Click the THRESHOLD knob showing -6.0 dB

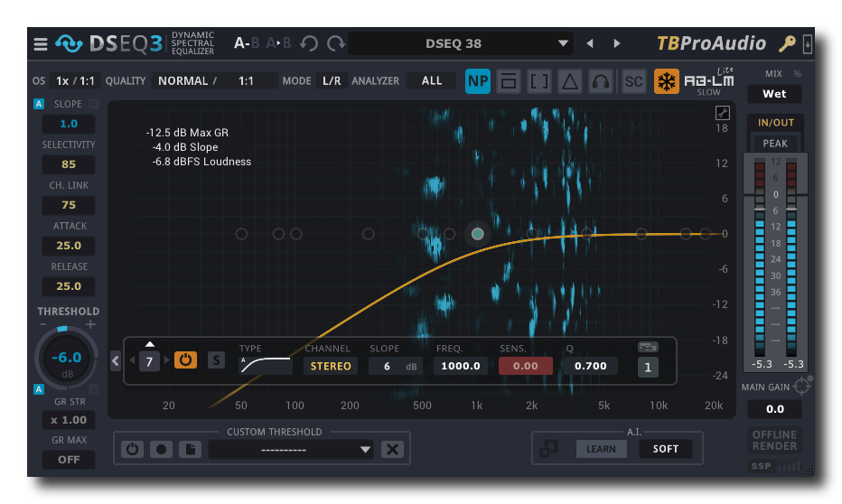(x=67, y=358)
